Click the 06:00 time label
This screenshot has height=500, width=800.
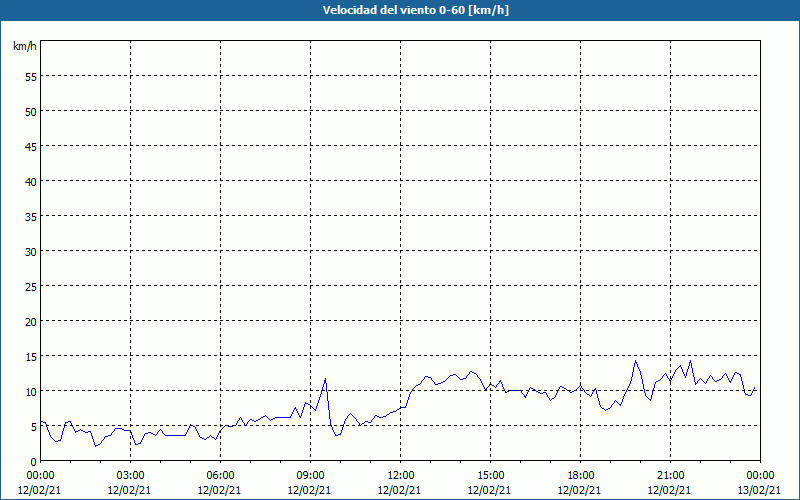pos(220,476)
